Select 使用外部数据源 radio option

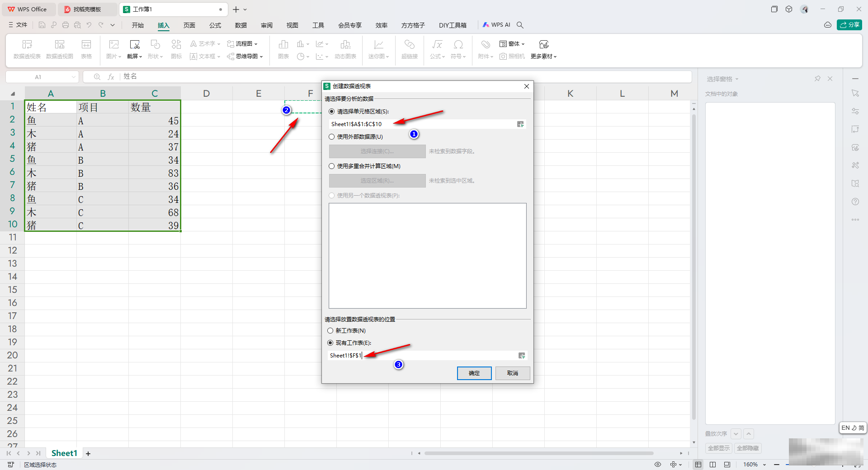pyautogui.click(x=332, y=137)
